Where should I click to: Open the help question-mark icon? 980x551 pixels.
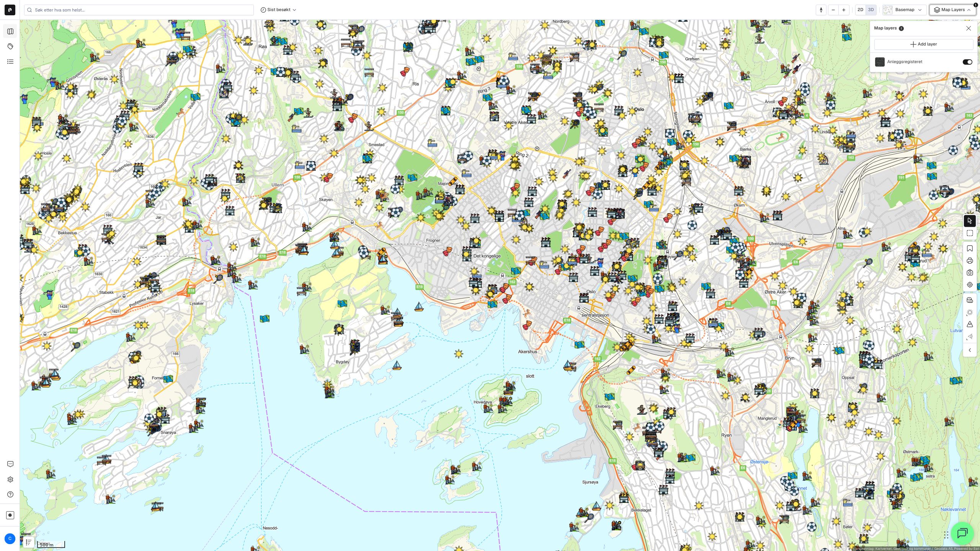pyautogui.click(x=10, y=494)
